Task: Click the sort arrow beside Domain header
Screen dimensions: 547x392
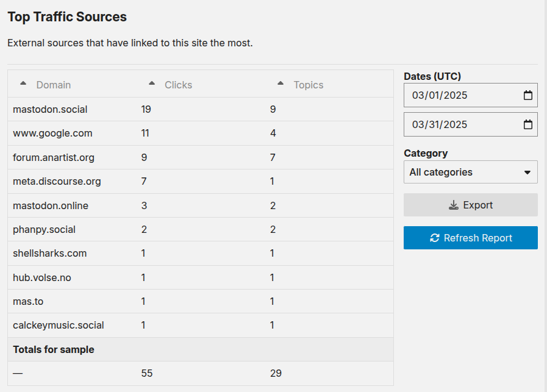Action: pyautogui.click(x=23, y=84)
